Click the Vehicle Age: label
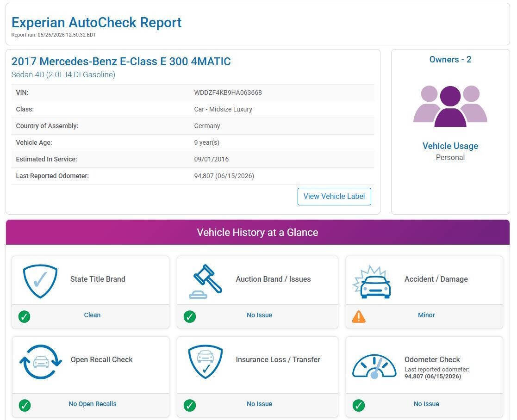Screen dimensions: 517x420 click(x=34, y=142)
